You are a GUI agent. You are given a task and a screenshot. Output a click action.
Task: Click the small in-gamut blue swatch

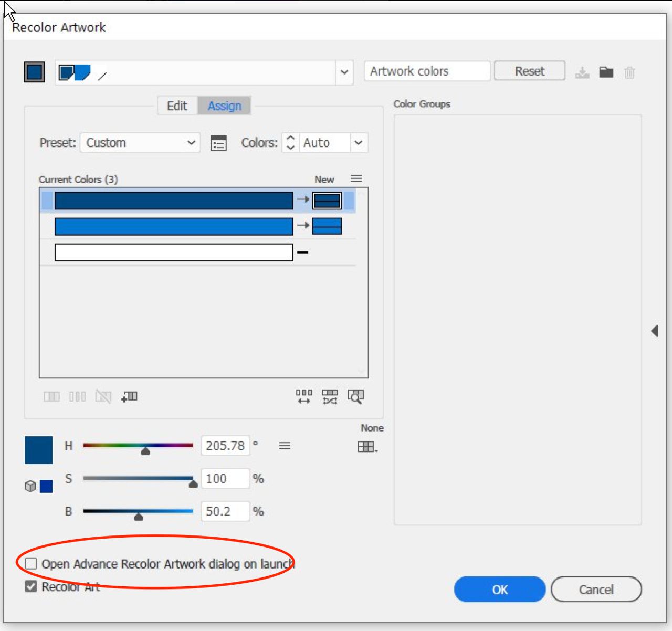click(x=46, y=486)
